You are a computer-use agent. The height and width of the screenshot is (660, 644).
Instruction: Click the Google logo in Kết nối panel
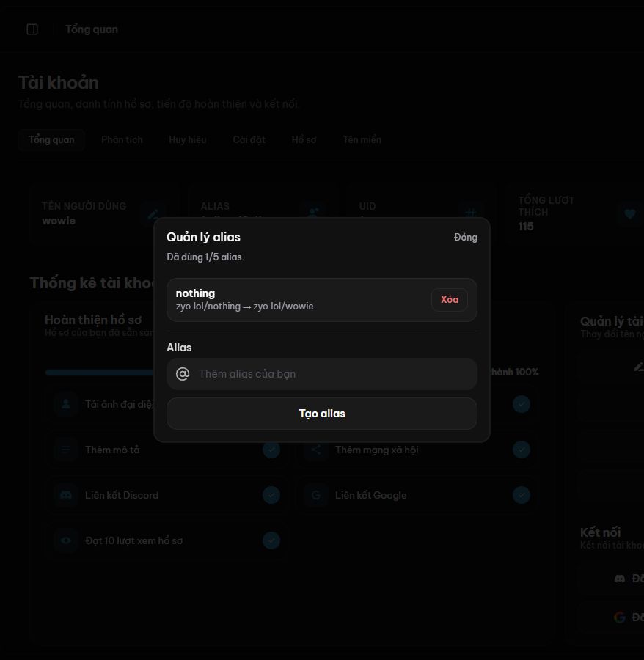tap(620, 617)
